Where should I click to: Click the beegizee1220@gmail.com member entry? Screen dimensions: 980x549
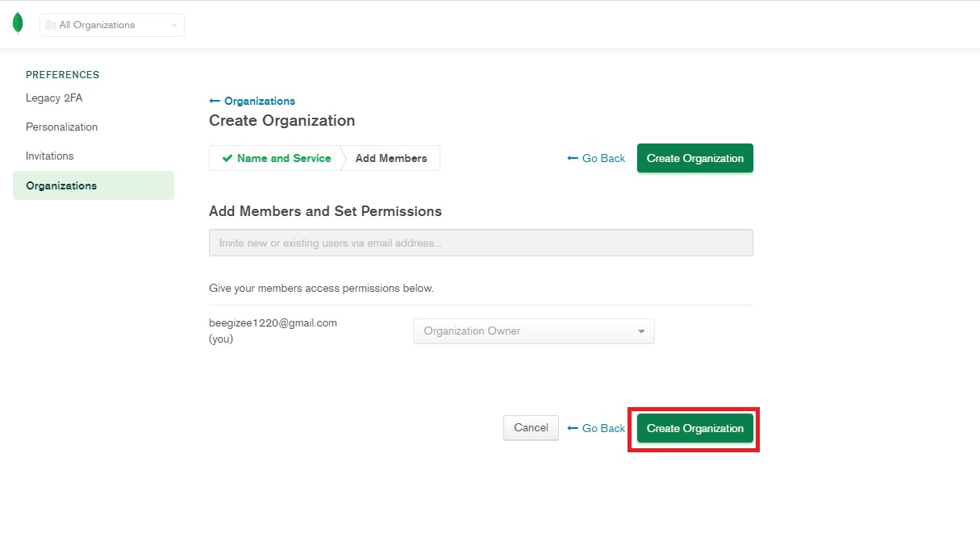(x=273, y=323)
